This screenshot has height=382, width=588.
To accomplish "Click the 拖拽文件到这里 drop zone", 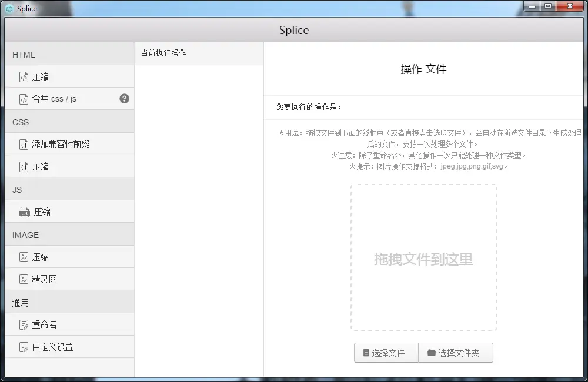I will pos(424,259).
